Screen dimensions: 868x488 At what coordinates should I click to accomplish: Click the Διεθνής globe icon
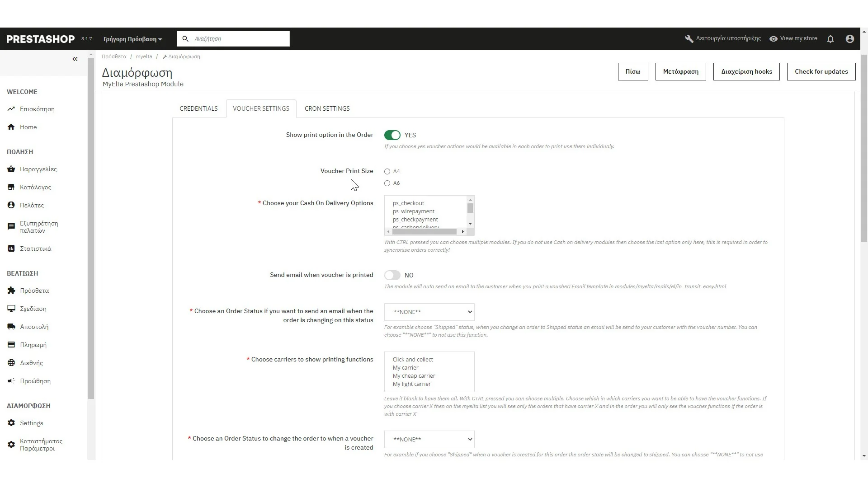[x=11, y=363]
